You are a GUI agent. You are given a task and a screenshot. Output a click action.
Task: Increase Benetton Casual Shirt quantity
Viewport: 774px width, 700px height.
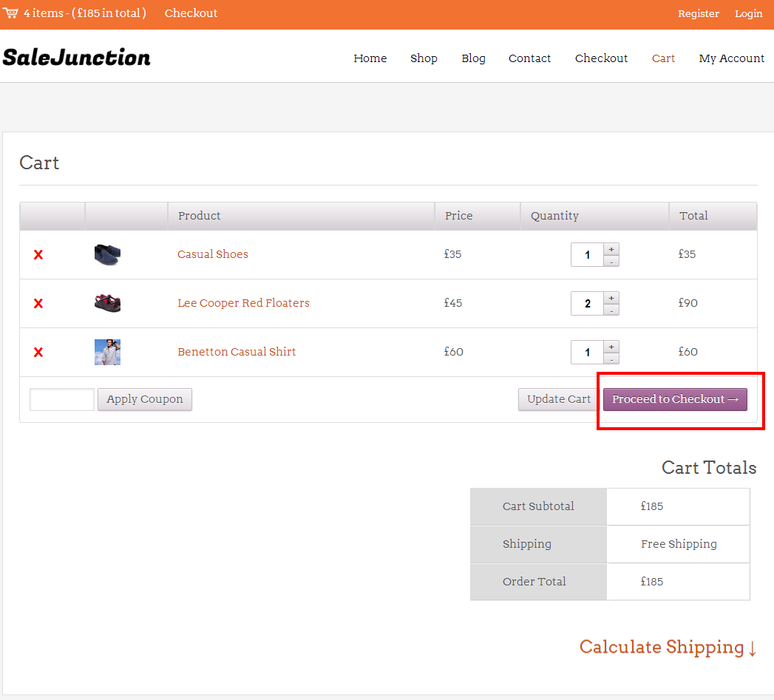coord(611,347)
